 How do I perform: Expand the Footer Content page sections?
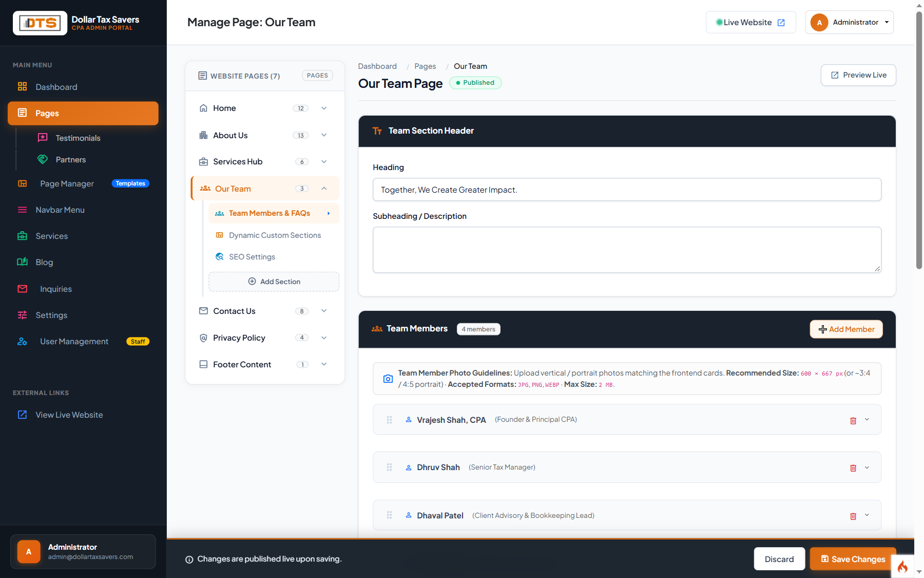click(324, 364)
